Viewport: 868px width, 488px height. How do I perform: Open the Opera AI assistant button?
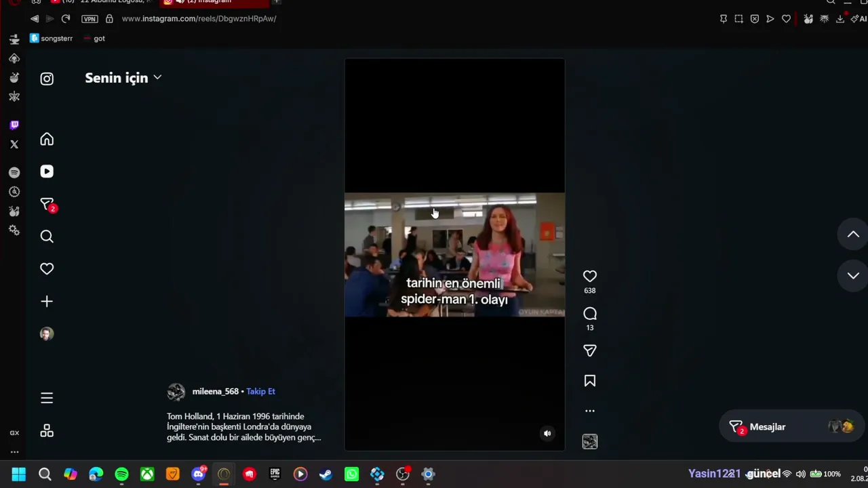coord(859,19)
